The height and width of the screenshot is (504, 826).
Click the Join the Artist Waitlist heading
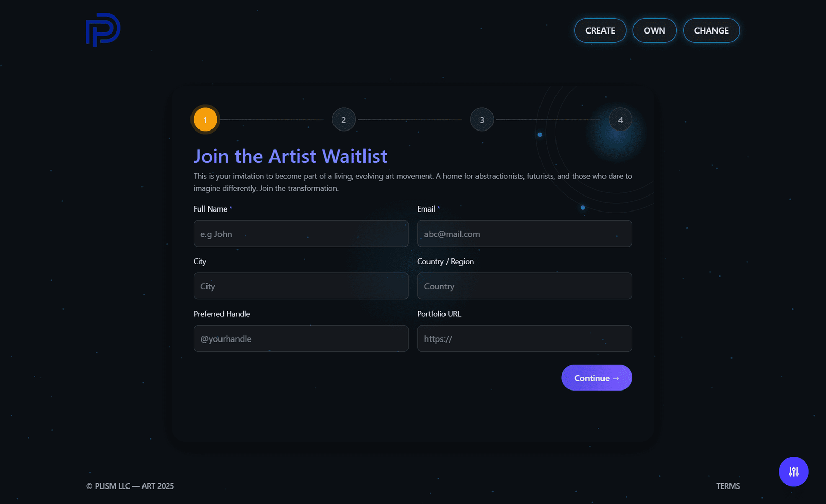click(290, 156)
